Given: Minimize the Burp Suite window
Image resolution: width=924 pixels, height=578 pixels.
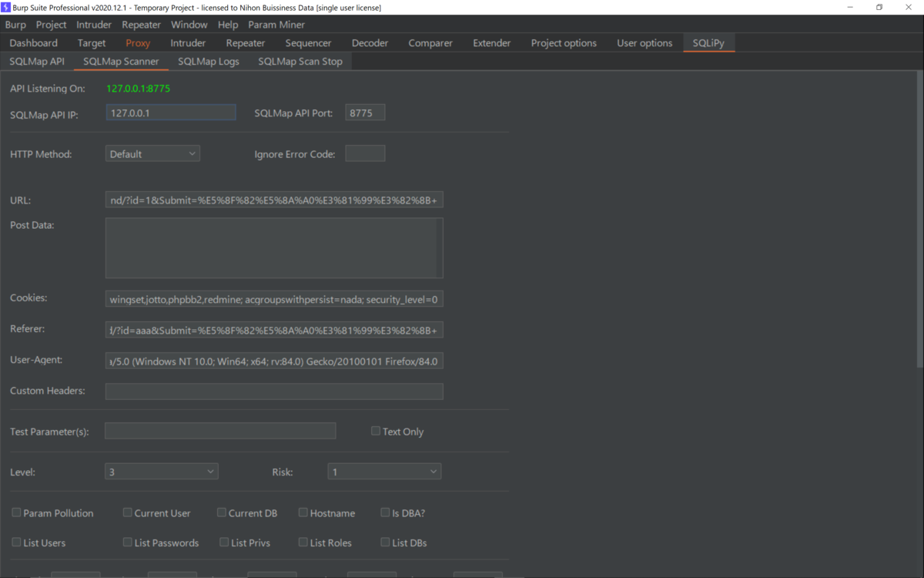Looking at the screenshot, I should pyautogui.click(x=851, y=7).
